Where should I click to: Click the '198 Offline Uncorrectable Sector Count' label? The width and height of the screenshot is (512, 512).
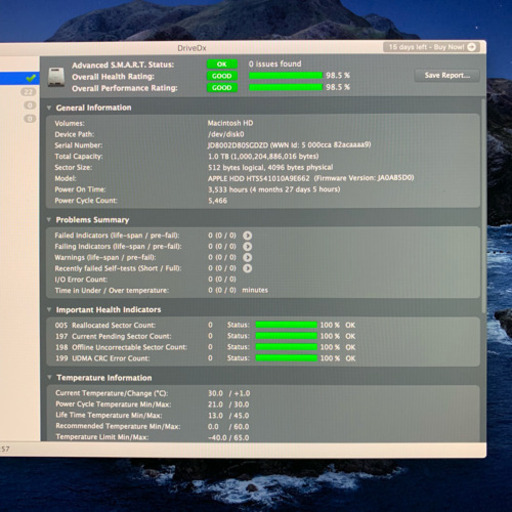[121, 347]
